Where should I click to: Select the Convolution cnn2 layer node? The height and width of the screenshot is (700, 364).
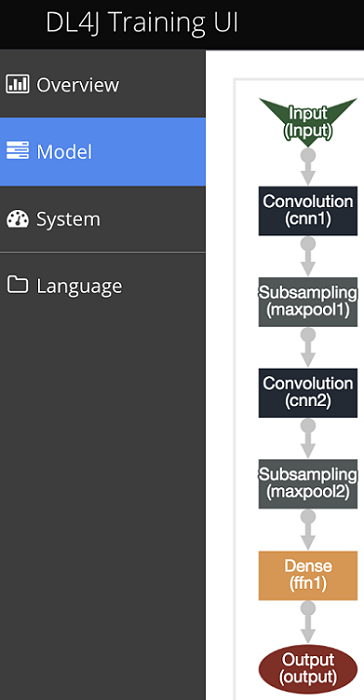click(308, 393)
